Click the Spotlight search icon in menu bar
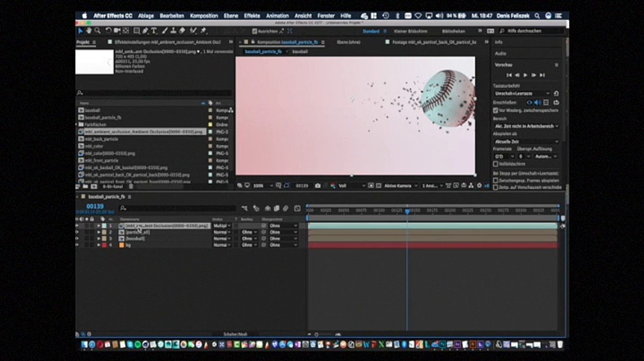Image resolution: width=644 pixels, height=361 pixels. 537,16
